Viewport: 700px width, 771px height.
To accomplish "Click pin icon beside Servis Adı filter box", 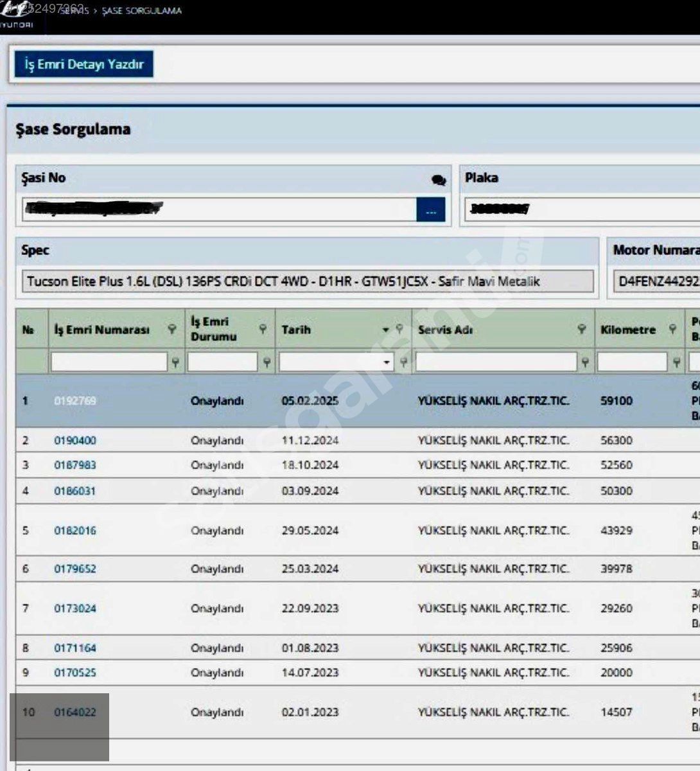I will coord(585,362).
